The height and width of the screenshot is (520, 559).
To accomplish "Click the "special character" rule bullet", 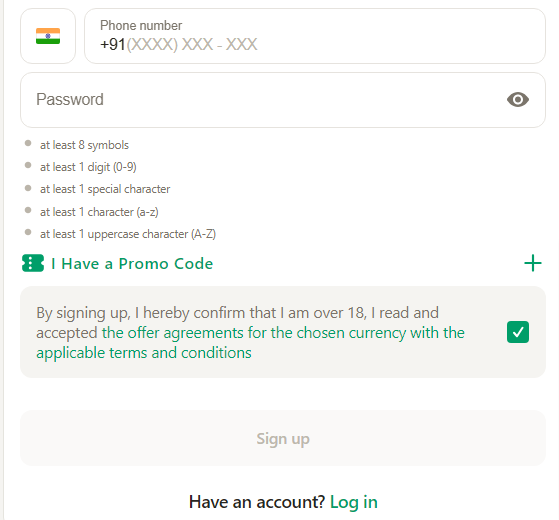I will [28, 188].
